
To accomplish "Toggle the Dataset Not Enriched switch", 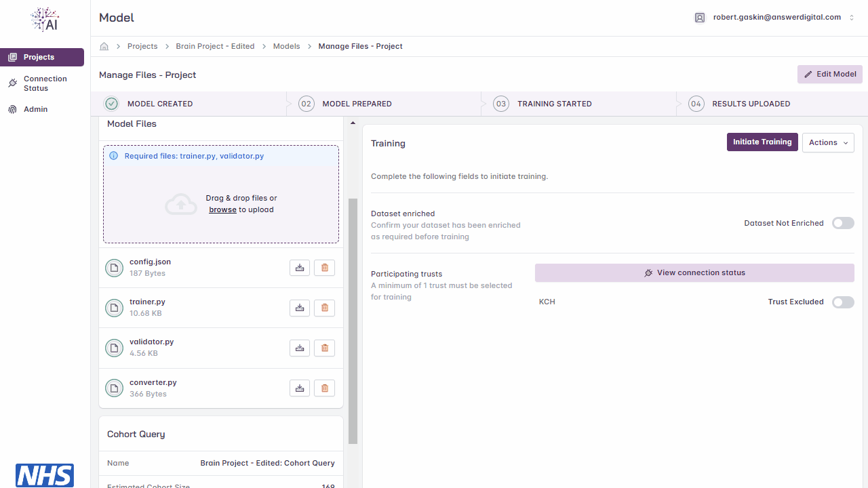I will (843, 223).
